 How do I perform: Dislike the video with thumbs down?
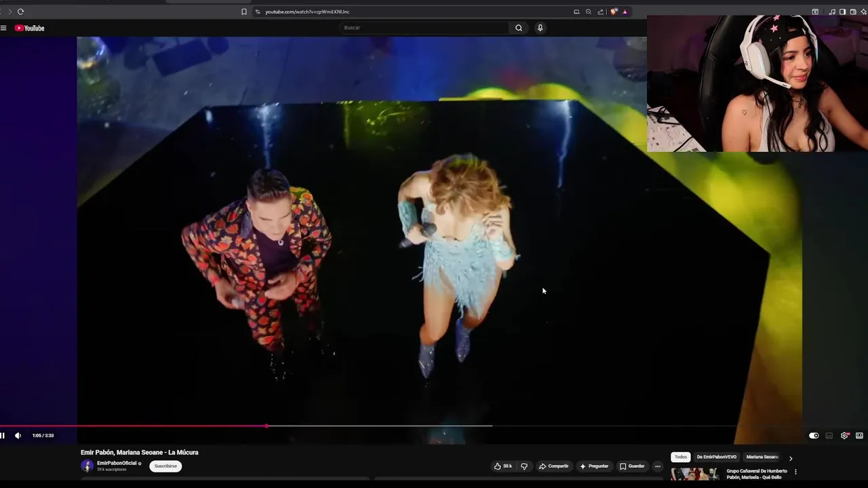point(524,466)
